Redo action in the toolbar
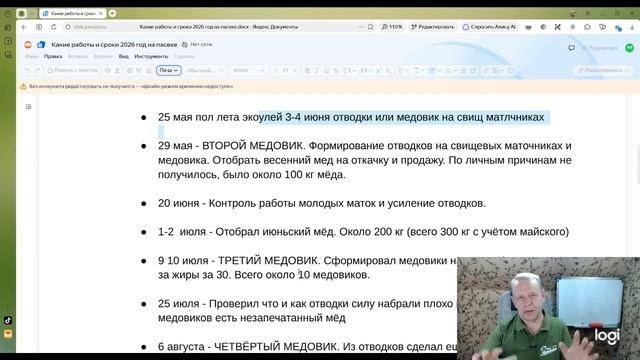Image resolution: width=640 pixels, height=360 pixels. (x=38, y=71)
